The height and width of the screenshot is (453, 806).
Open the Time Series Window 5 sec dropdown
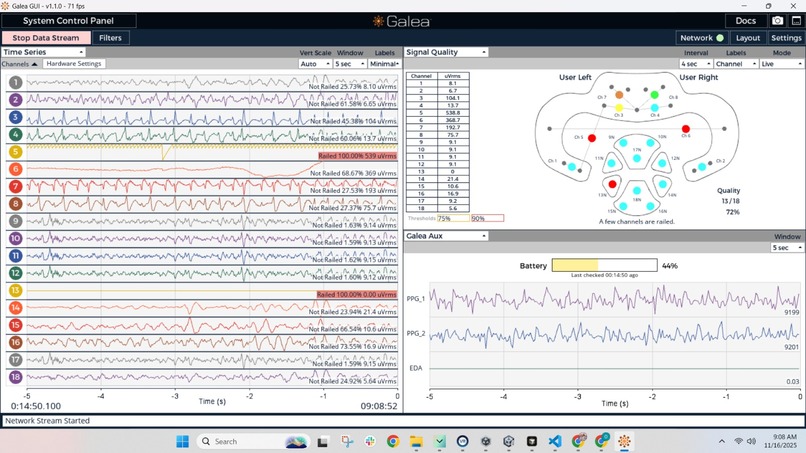pyautogui.click(x=350, y=64)
